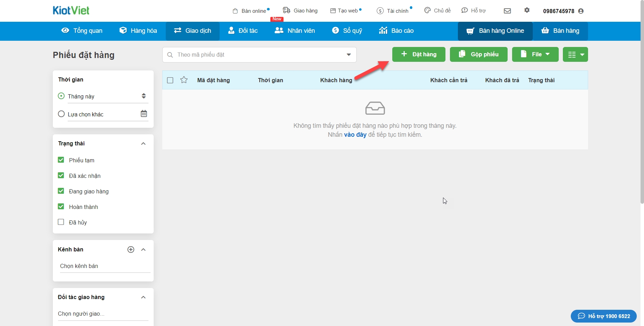Collapse the Trạng thái filter section
This screenshot has height=326, width=644.
coord(143,144)
